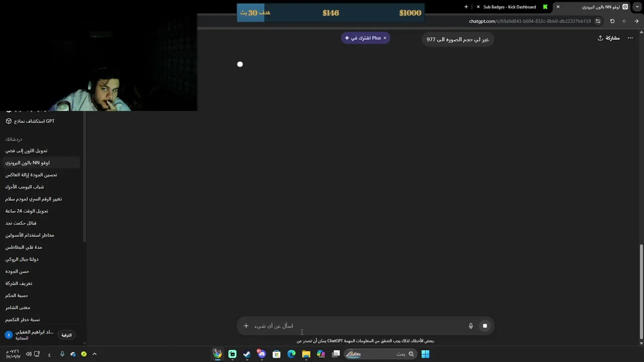Open Steam from the taskbar
This screenshot has height=362, width=644.
247,354
